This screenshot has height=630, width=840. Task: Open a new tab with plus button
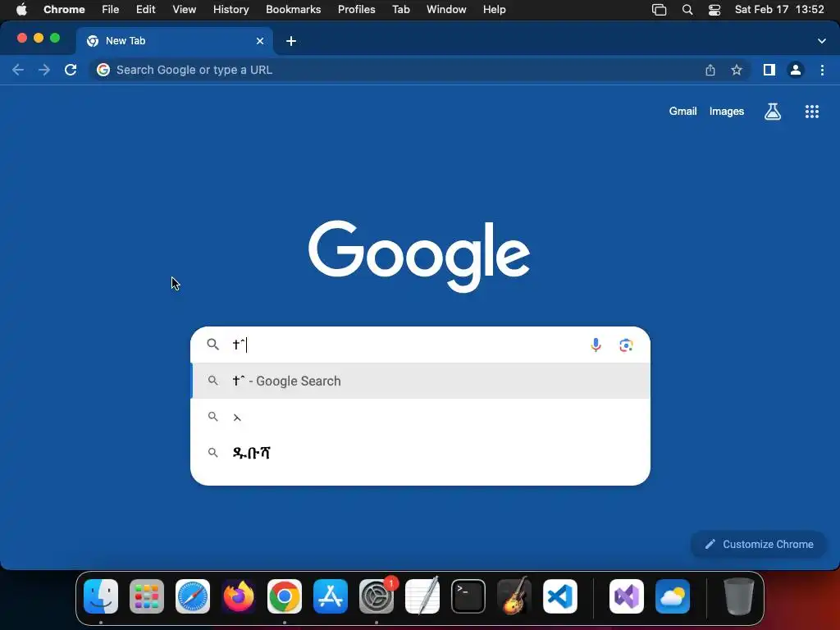point(291,41)
